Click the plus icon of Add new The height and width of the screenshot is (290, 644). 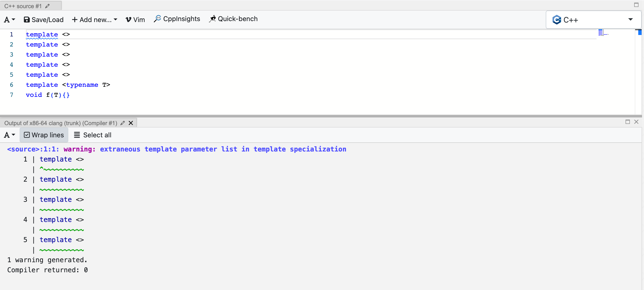(75, 19)
